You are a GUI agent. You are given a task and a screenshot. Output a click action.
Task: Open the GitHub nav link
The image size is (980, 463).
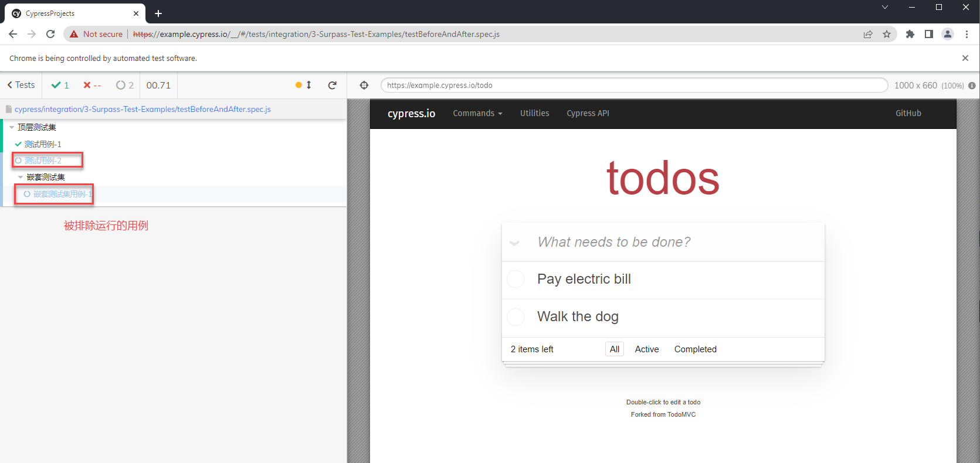[x=908, y=113]
